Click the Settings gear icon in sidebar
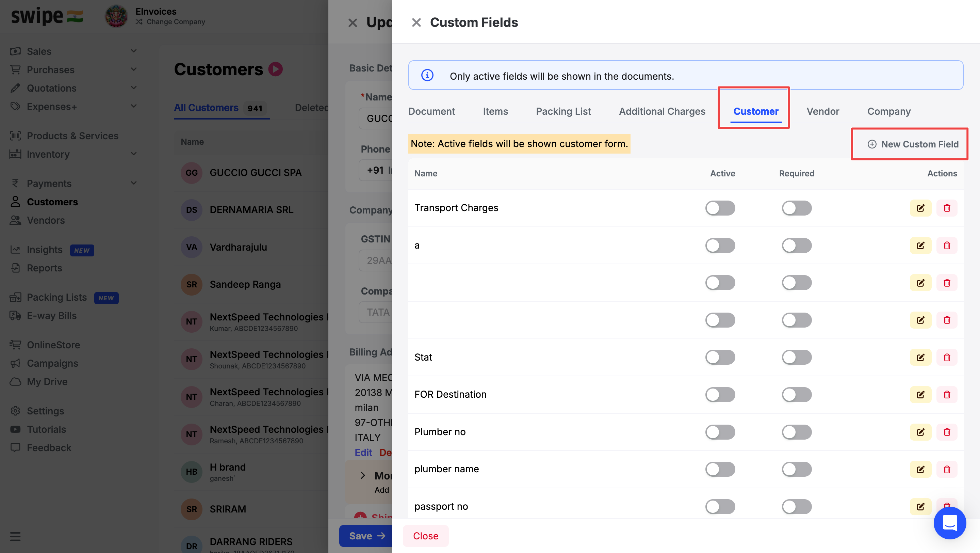 click(15, 411)
